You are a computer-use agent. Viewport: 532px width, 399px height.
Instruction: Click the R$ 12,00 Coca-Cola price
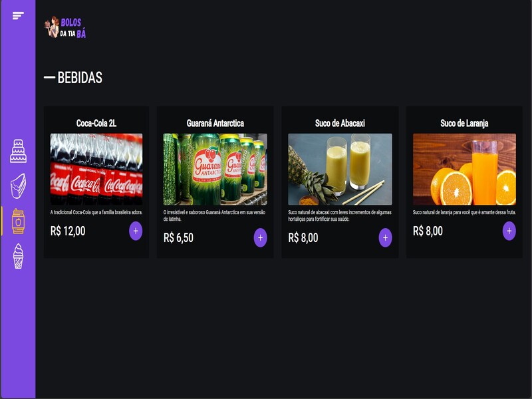pyautogui.click(x=68, y=231)
